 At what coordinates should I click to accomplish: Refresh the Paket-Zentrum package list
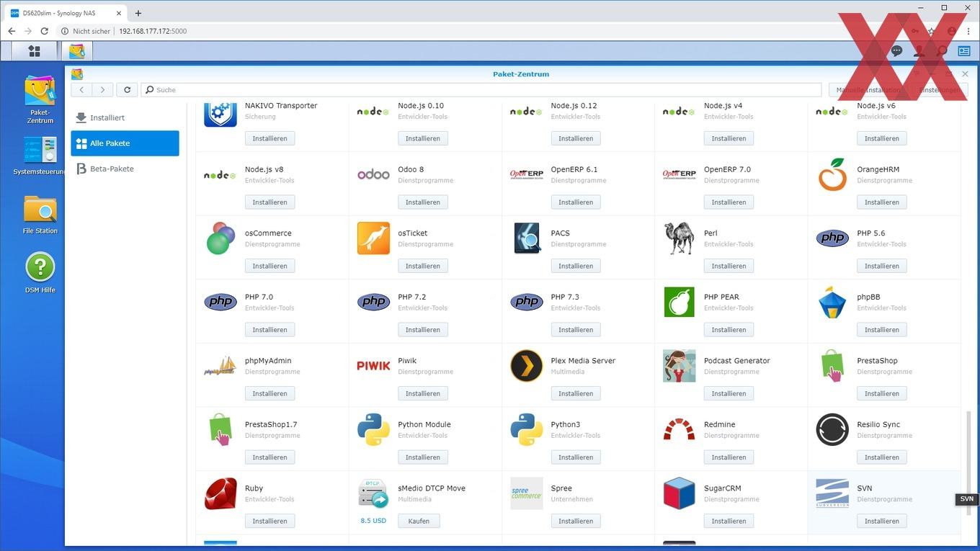coord(127,90)
